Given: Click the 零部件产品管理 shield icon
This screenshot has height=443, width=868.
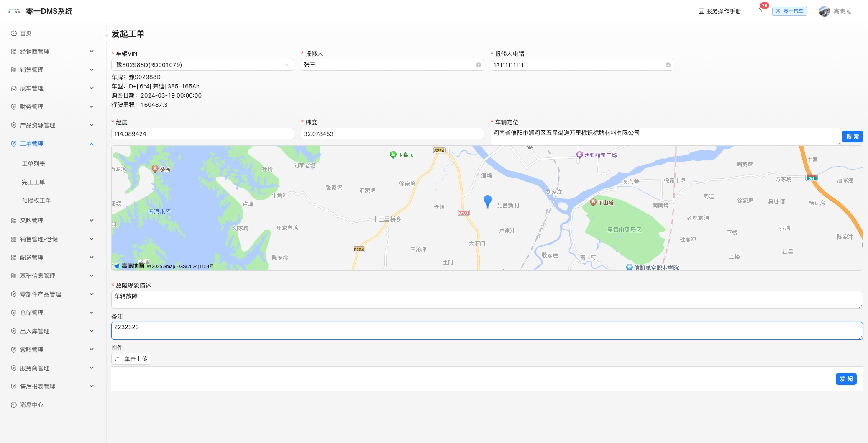Looking at the screenshot, I should (14, 294).
